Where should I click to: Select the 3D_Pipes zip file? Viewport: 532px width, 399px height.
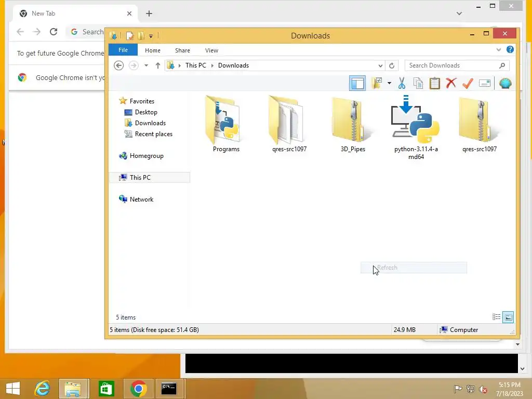(x=353, y=124)
